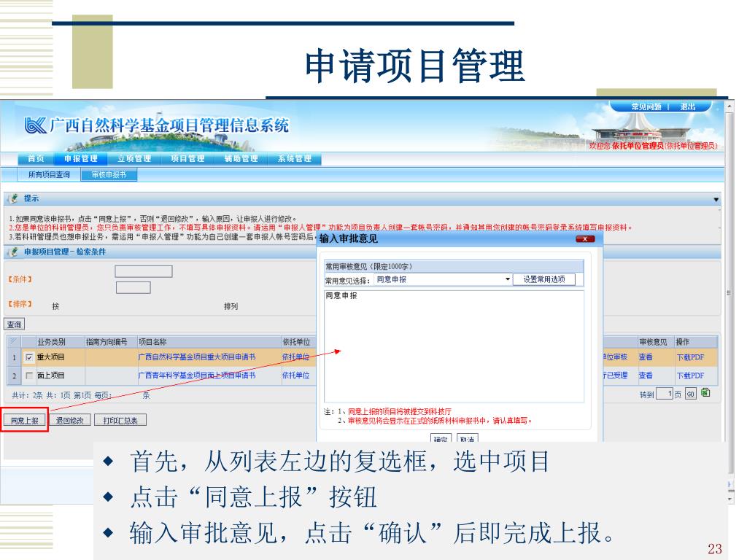Click the icon beside 申报项目管理-检索条件 heading
The width and height of the screenshot is (747, 560).
click(15, 252)
